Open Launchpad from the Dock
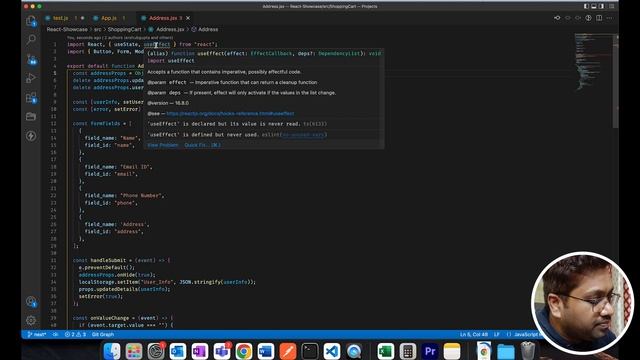The width and height of the screenshot is (640, 360). point(134,351)
